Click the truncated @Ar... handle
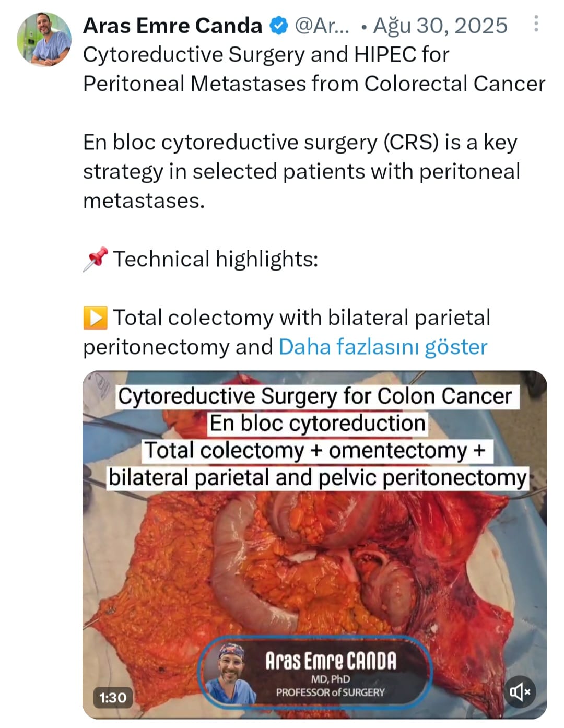This screenshot has width=564, height=728. coord(322,26)
